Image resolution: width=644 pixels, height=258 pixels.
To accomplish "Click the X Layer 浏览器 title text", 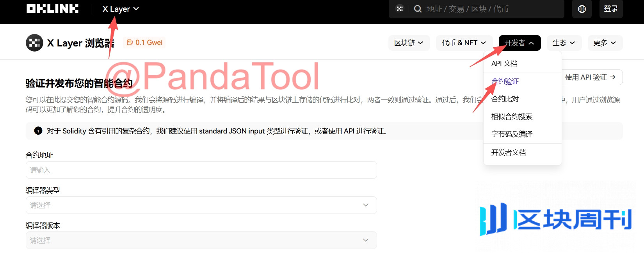I will click(81, 43).
